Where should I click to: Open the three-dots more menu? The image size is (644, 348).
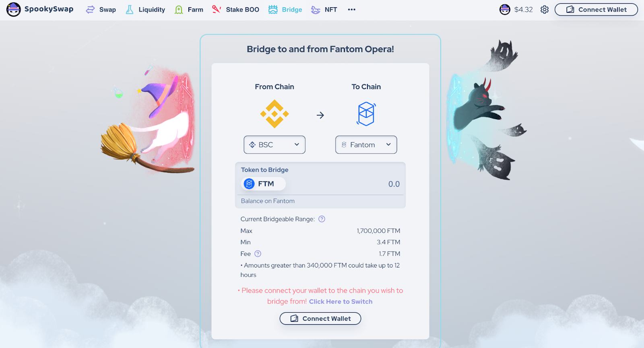pos(352,10)
